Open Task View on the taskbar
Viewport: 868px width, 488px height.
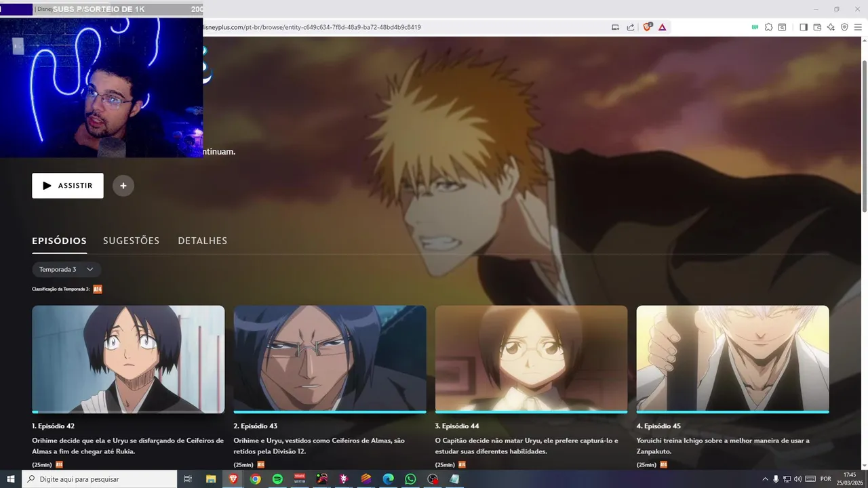coord(189,479)
